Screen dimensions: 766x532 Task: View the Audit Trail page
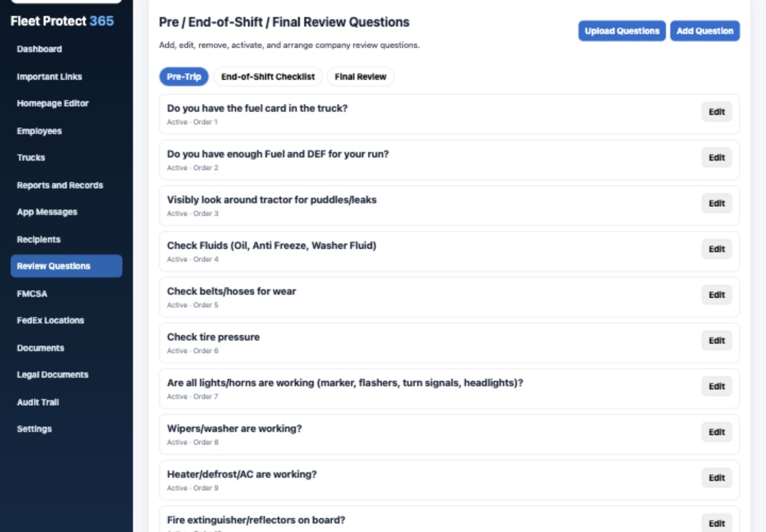tap(38, 402)
